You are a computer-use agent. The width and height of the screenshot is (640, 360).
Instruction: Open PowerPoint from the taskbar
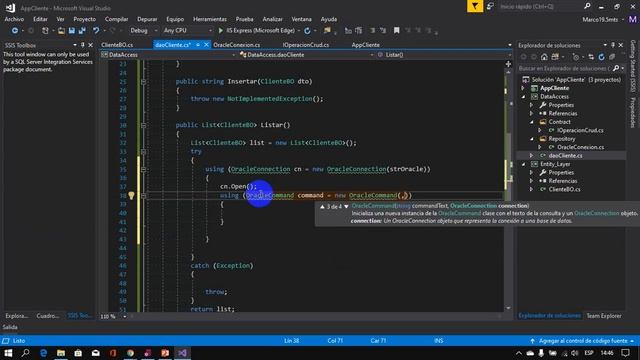coord(165,353)
